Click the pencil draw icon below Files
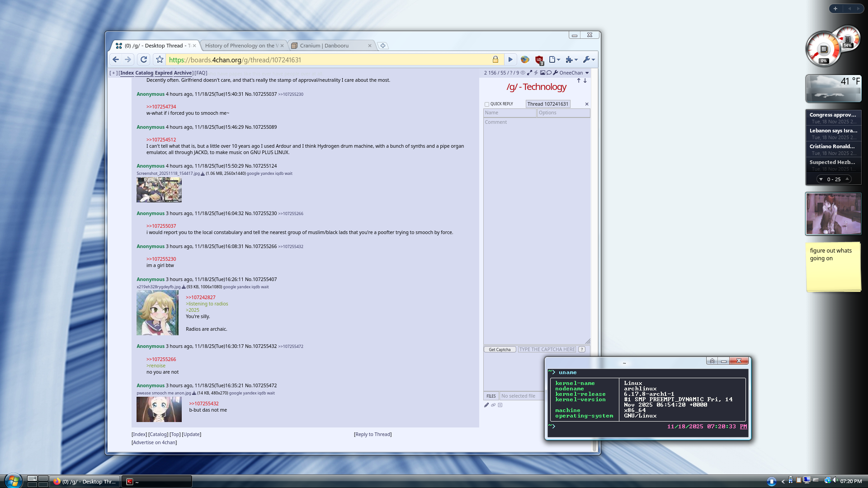The height and width of the screenshot is (488, 868). click(x=486, y=405)
